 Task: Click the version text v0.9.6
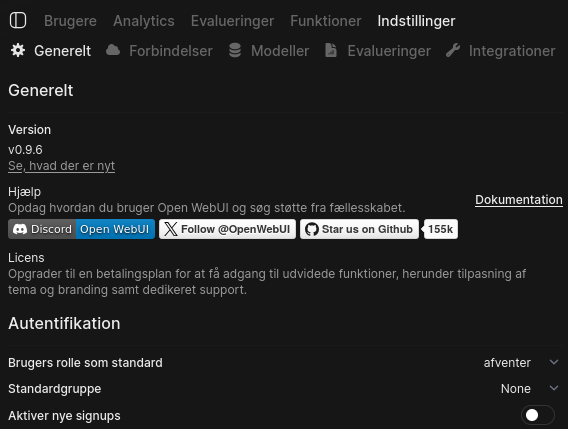[x=25, y=149]
